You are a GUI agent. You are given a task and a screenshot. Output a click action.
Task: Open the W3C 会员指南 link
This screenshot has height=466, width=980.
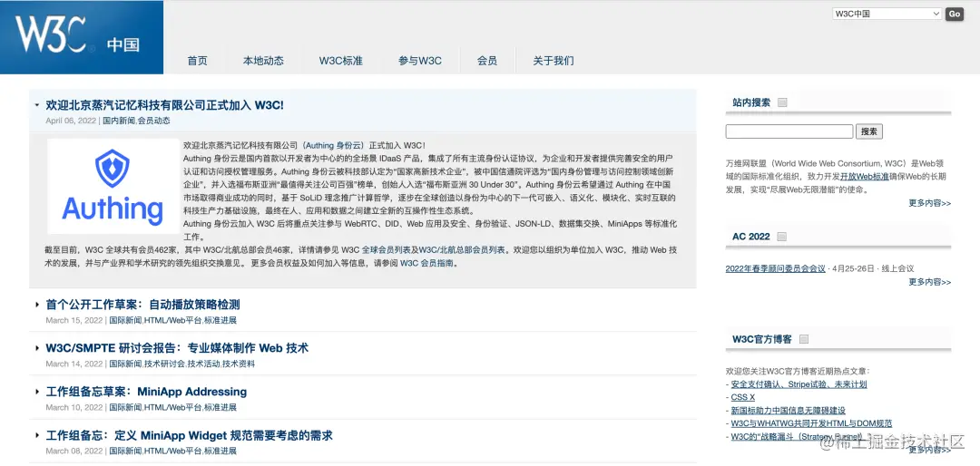point(428,263)
